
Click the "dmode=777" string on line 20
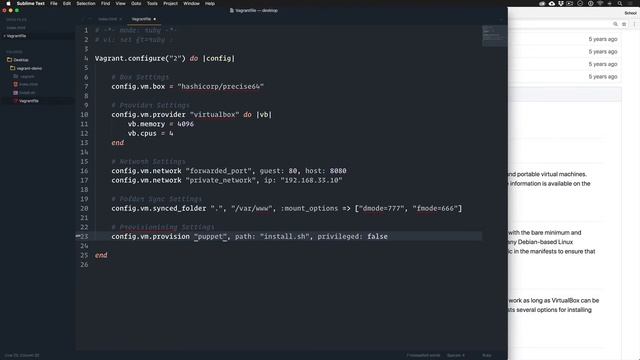(x=382, y=209)
